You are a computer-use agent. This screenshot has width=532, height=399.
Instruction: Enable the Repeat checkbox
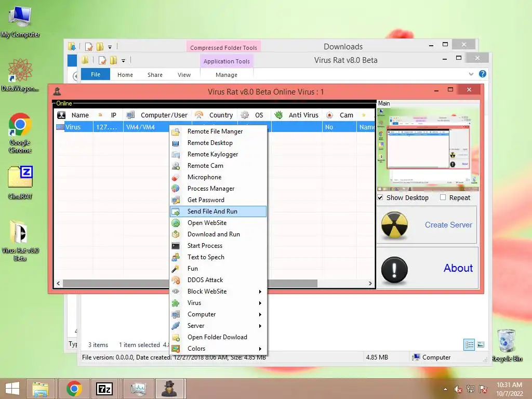[443, 197]
